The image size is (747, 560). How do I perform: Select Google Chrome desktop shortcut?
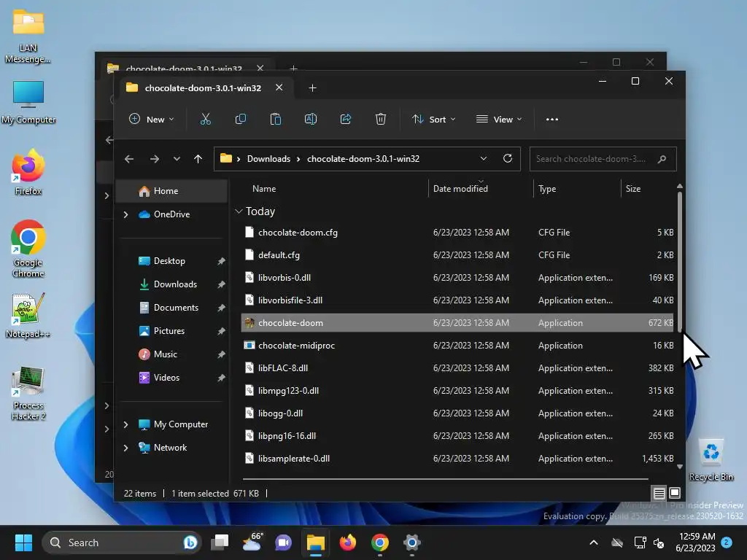[x=28, y=249]
